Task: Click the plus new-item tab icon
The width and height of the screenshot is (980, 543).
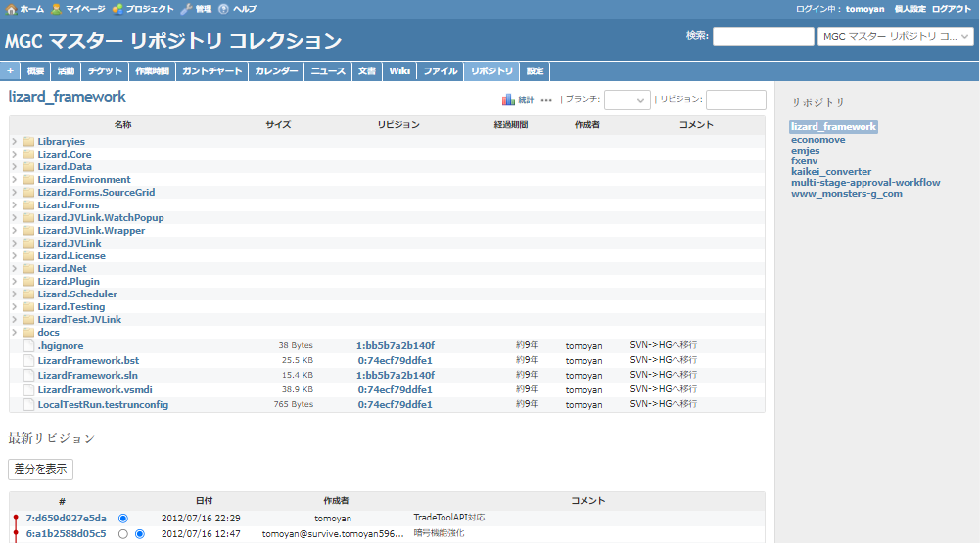Action: point(10,71)
